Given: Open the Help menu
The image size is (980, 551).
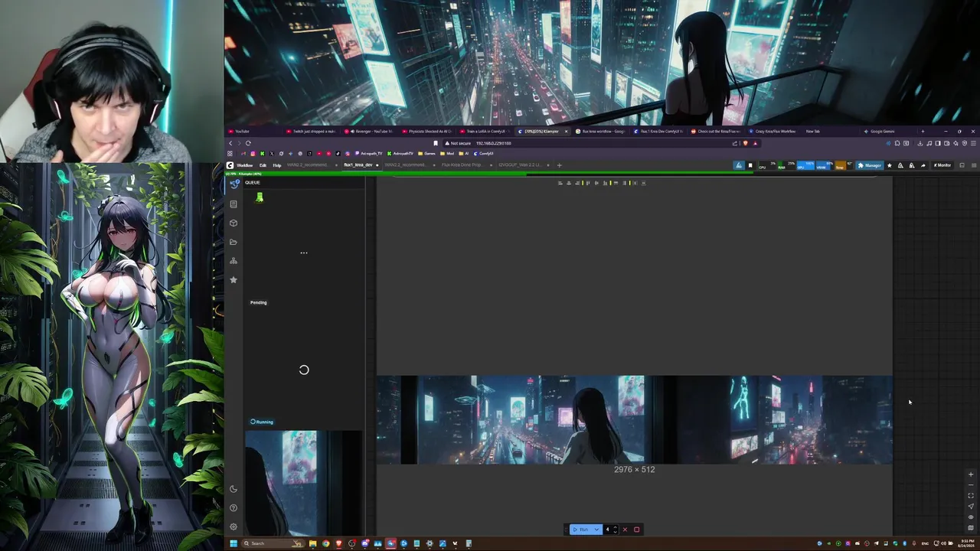Looking at the screenshot, I should coord(277,165).
